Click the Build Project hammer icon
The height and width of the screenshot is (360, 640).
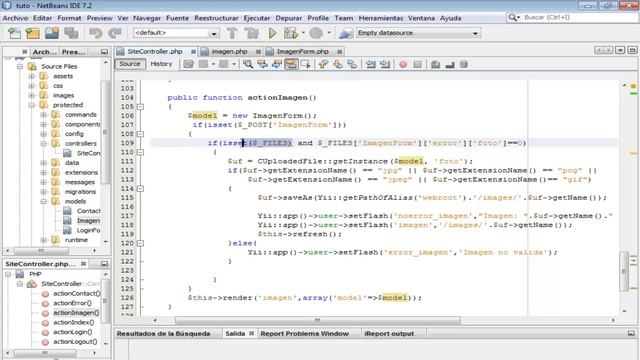coord(232,33)
